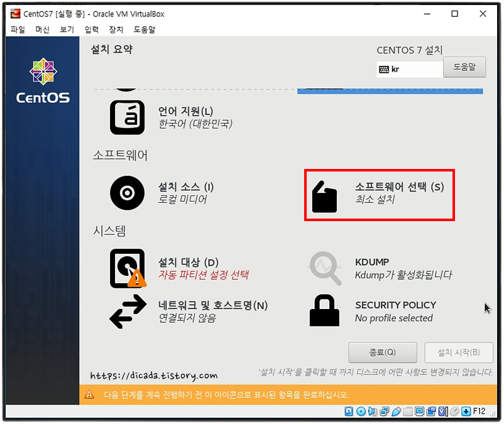Open the 머신 menu
Image resolution: width=504 pixels, height=424 pixels.
click(x=43, y=30)
